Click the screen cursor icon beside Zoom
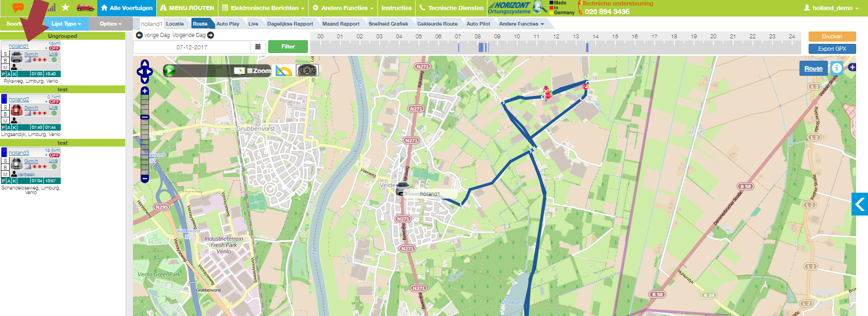 pos(239,70)
